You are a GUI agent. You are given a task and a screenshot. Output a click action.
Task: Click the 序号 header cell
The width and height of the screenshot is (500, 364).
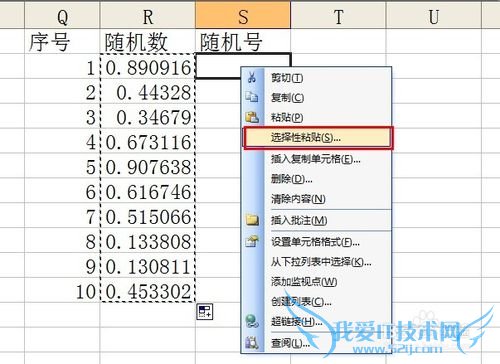(x=62, y=41)
